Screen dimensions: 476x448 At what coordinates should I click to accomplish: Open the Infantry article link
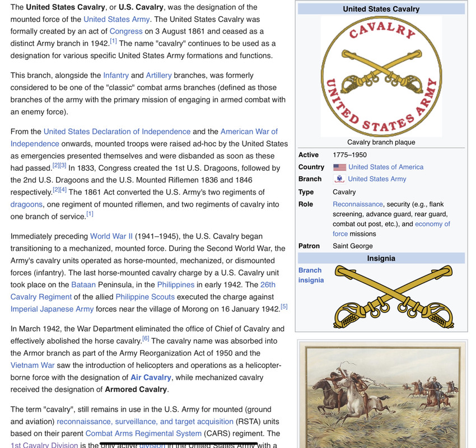(x=116, y=75)
